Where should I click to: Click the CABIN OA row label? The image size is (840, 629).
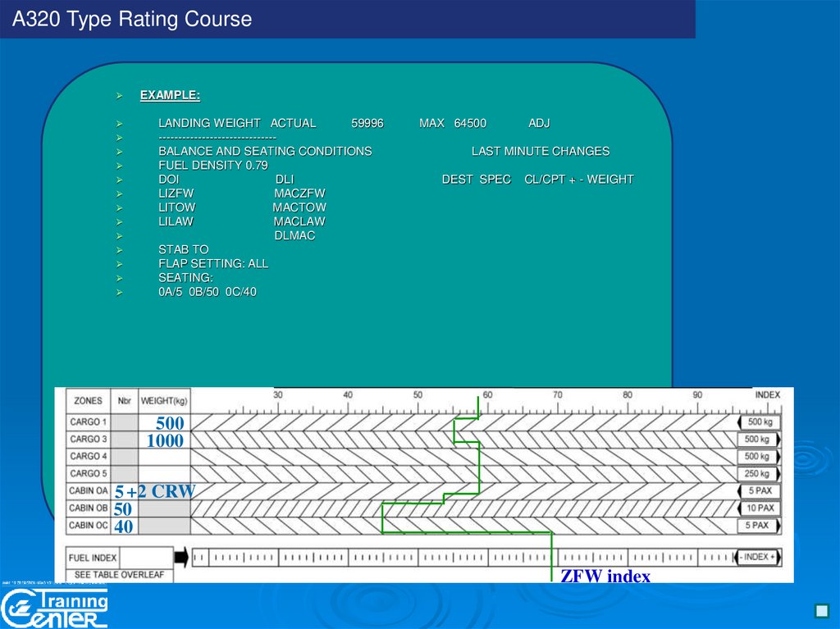coord(89,490)
